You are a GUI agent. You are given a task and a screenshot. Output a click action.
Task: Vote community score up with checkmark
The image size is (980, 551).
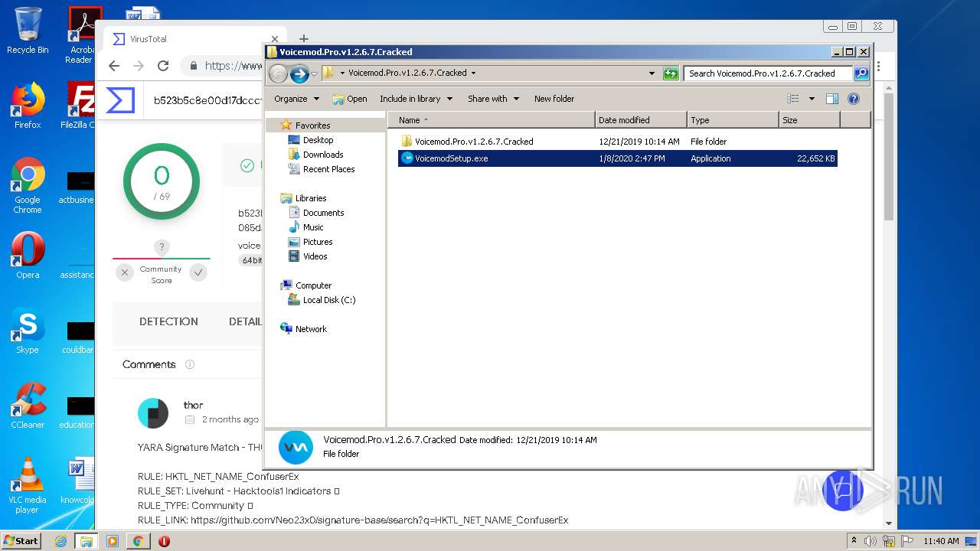click(198, 272)
